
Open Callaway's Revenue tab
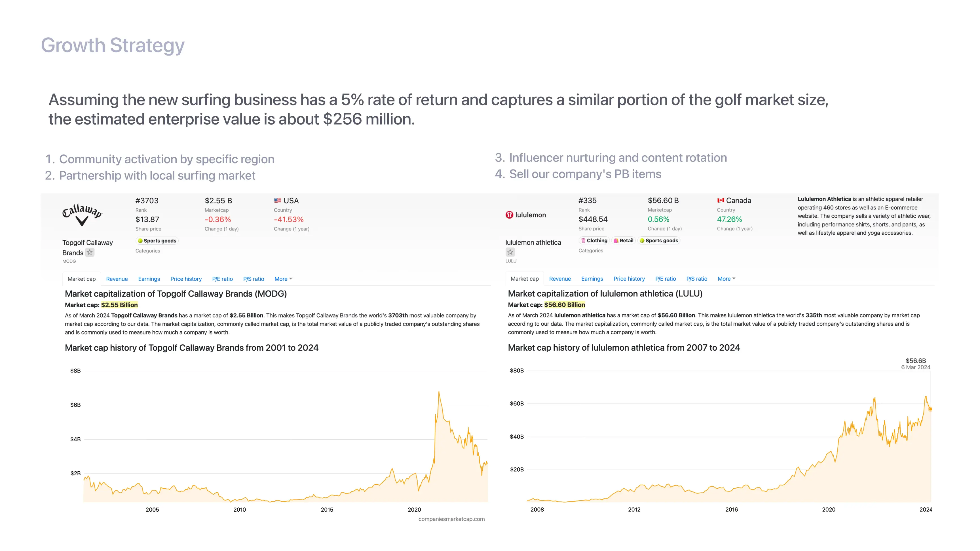coord(117,279)
